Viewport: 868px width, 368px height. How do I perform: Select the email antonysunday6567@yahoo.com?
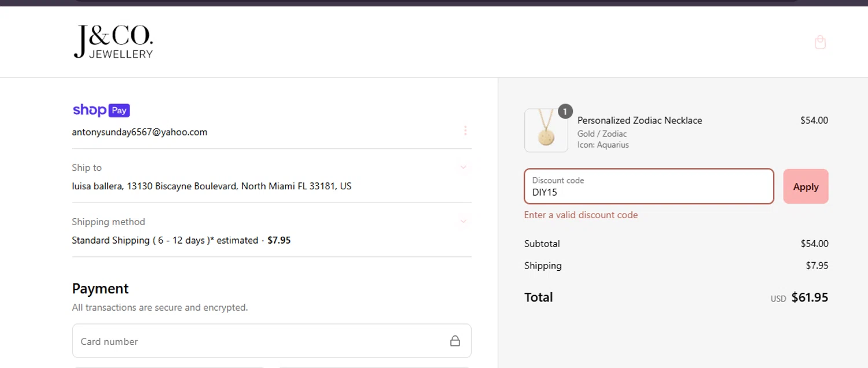click(x=139, y=132)
